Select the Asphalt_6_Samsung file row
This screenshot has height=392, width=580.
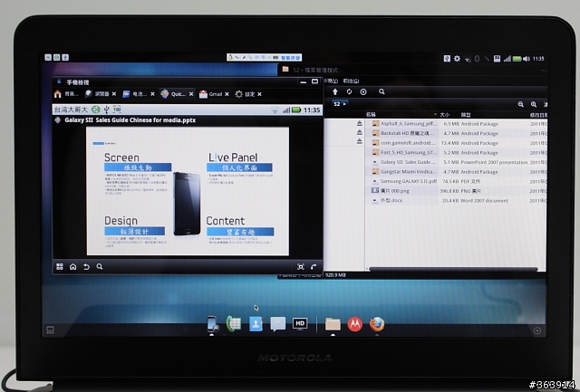point(455,124)
